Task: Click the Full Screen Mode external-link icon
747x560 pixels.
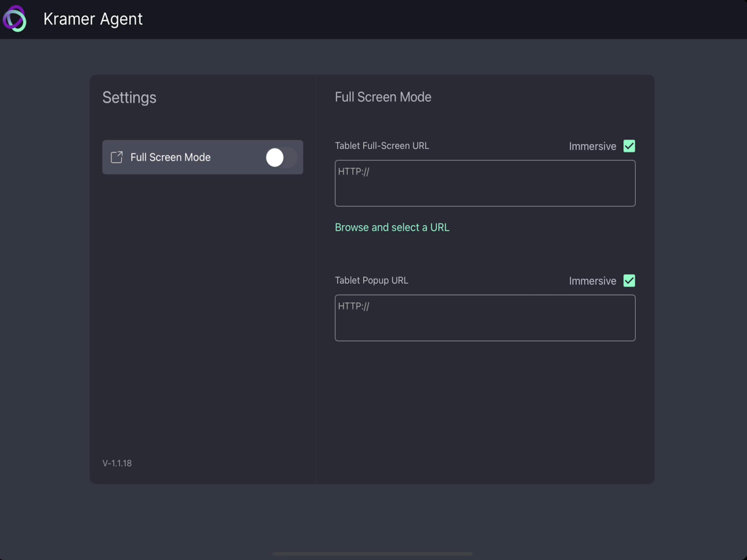Action: tap(117, 157)
